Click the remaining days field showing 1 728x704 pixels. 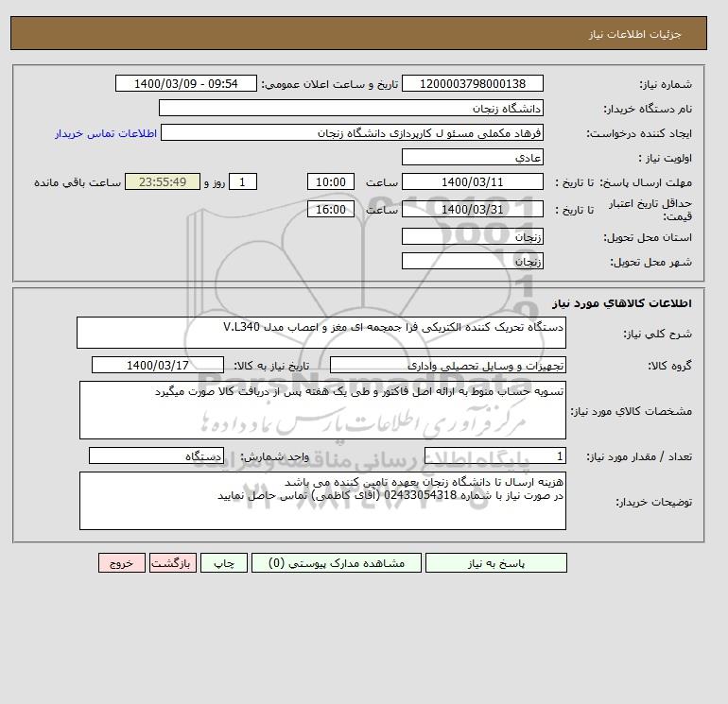pos(242,182)
